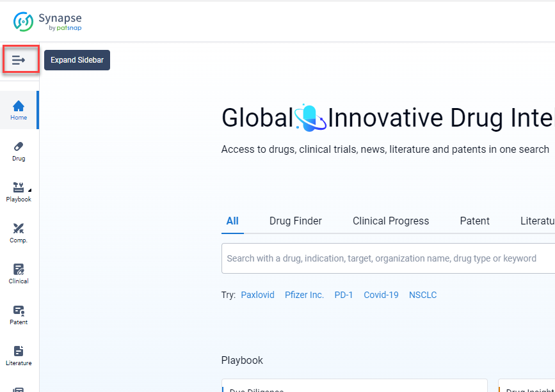Screen dimensions: 555x392
Task: Open the Drug pill icon
Action: point(19,151)
